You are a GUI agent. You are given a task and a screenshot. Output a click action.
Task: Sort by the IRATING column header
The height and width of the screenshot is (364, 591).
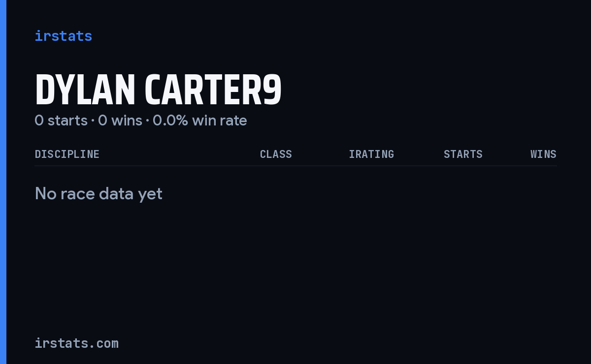click(x=371, y=154)
